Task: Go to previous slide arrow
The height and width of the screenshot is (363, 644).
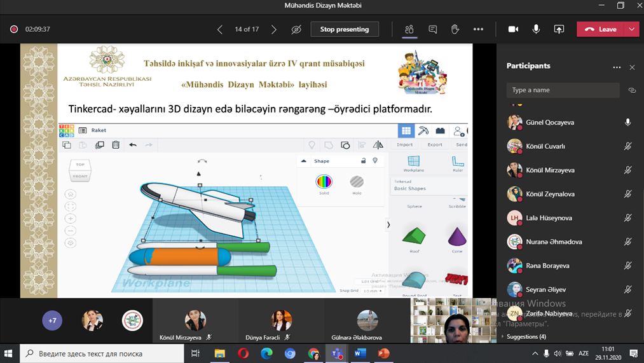Action: (220, 30)
